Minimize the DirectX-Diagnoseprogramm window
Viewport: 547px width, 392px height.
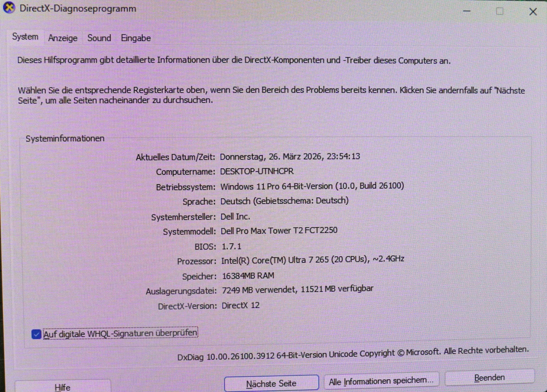[467, 11]
